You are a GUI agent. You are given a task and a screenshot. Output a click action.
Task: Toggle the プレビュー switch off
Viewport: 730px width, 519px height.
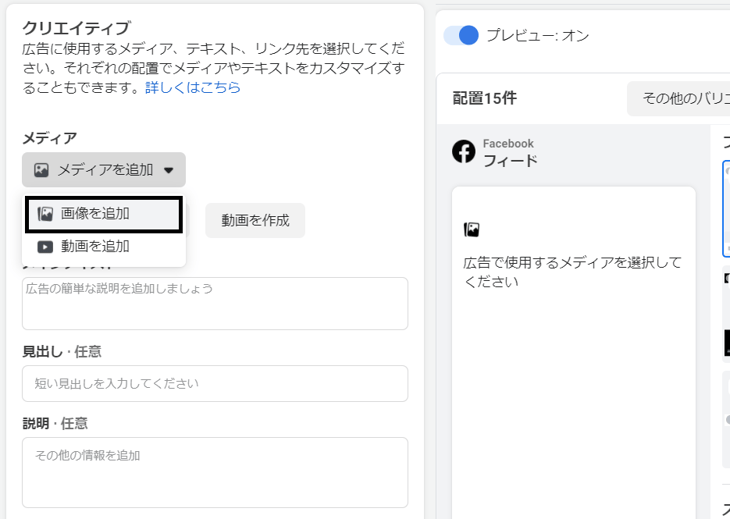[x=461, y=36]
